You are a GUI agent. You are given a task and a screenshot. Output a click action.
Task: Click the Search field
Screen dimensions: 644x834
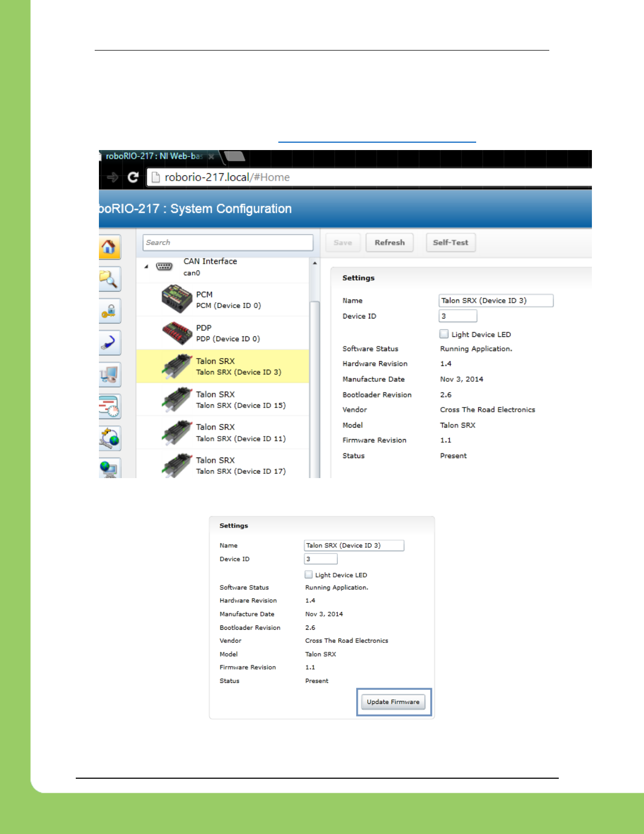(x=228, y=243)
